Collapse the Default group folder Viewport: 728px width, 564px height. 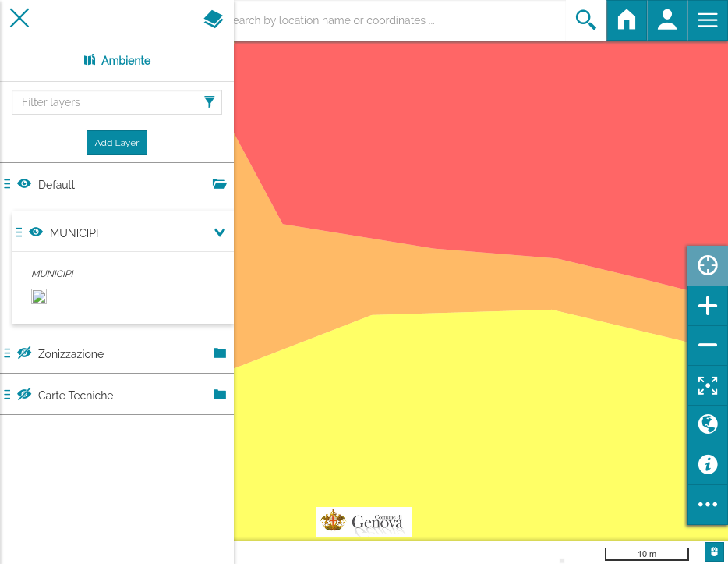click(220, 183)
